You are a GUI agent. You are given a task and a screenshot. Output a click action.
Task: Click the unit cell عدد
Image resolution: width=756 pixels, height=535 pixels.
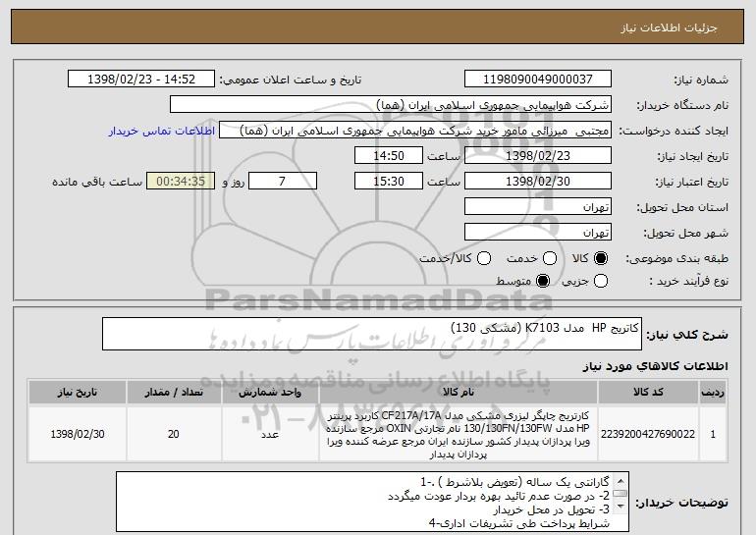270,435
